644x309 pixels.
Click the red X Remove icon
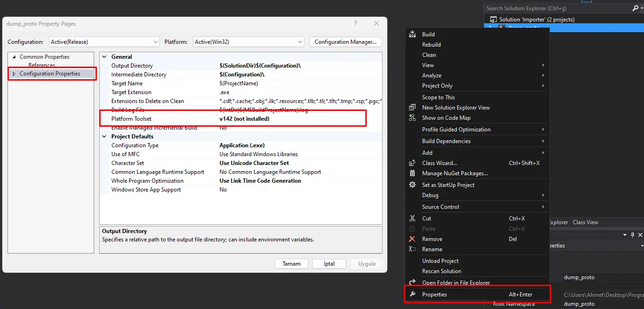coord(412,239)
